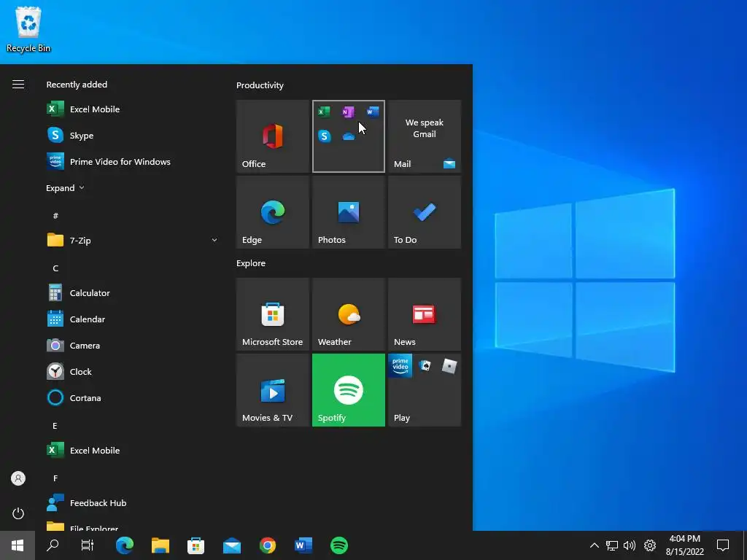This screenshot has width=747, height=560.
Task: Click the Excel icon in Office folder tile
Action: point(324,112)
